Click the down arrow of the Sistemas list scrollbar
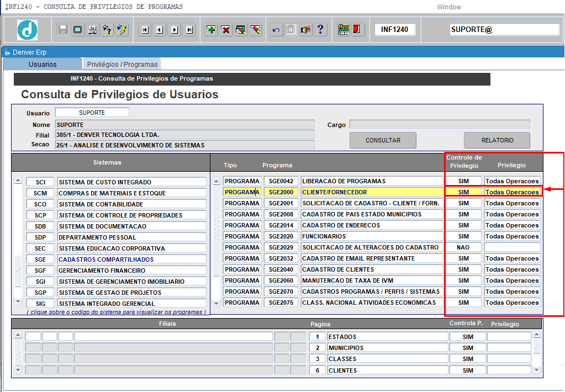This screenshot has width=565, height=392. [18, 301]
